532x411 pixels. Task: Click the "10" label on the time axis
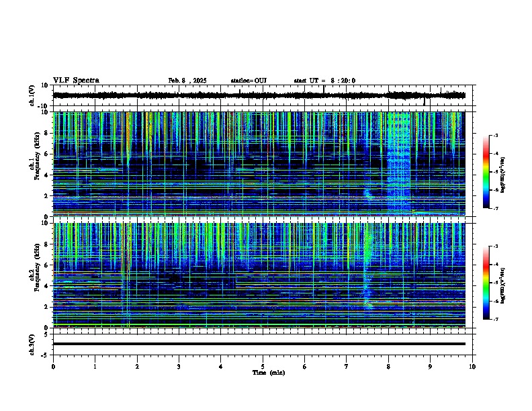pos(472,367)
